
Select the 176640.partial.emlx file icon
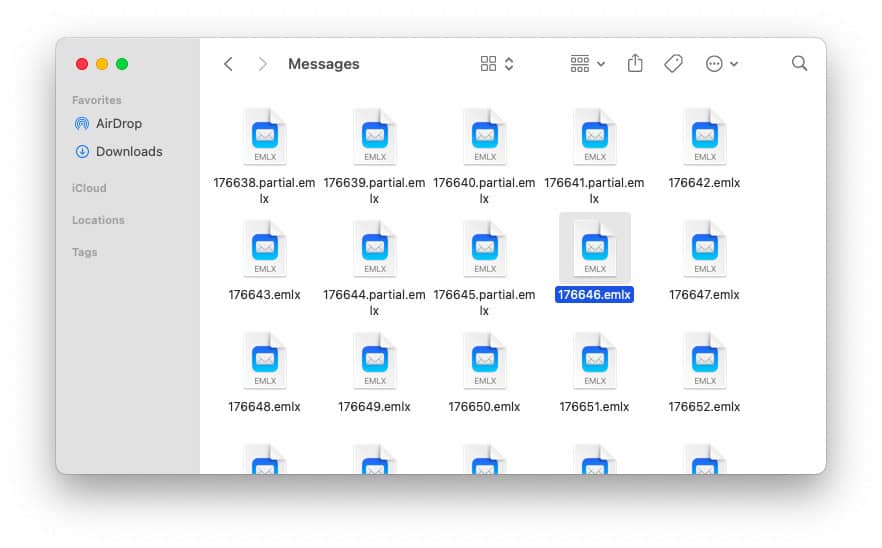tap(485, 137)
